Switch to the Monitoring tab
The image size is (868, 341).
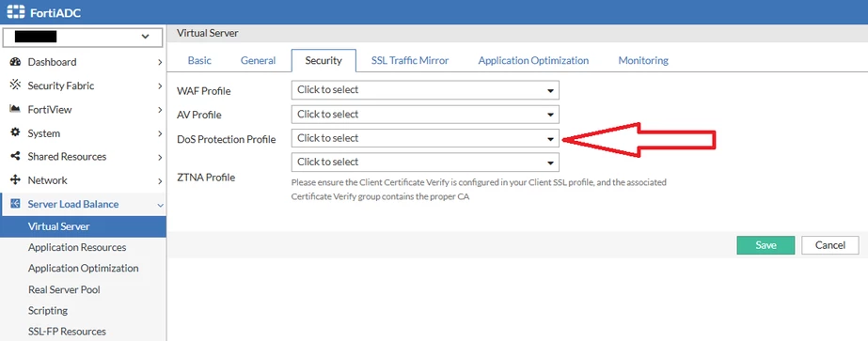tap(643, 60)
